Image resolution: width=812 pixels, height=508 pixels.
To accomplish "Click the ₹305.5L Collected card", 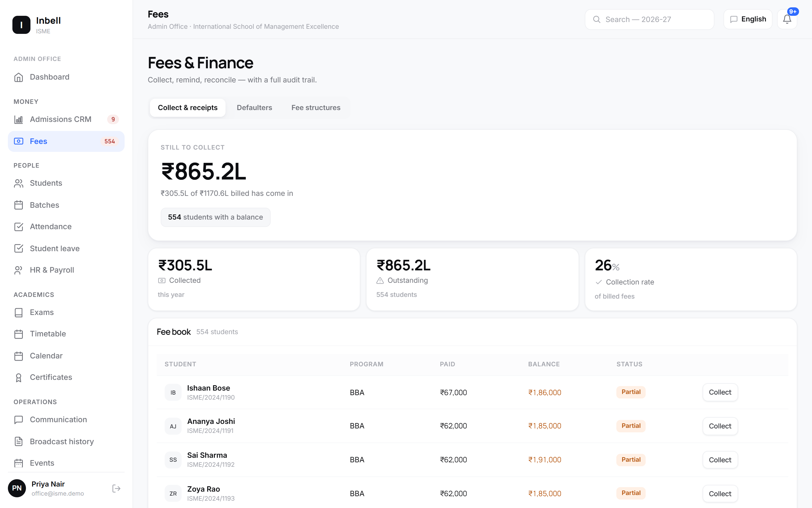I will point(254,279).
